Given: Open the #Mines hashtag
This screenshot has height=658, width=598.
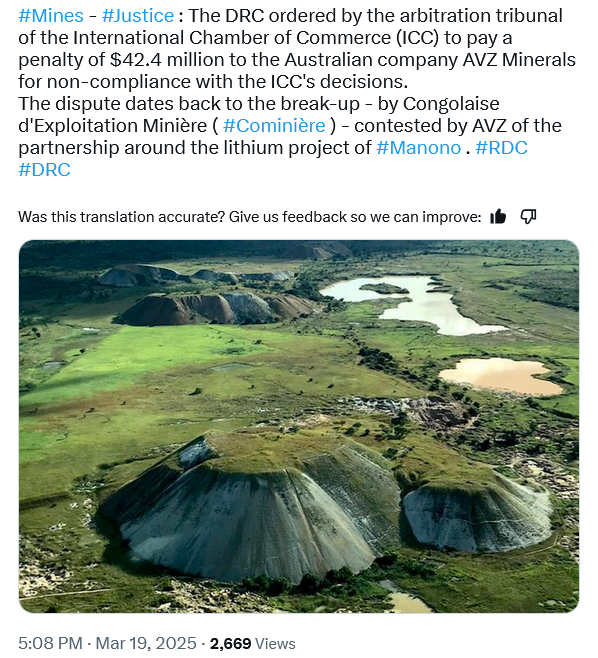Looking at the screenshot, I should (51, 16).
